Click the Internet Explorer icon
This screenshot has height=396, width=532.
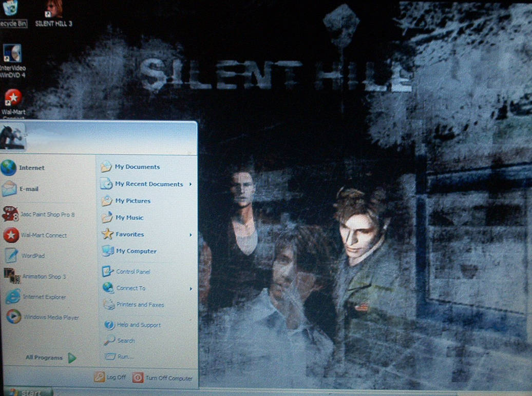[x=13, y=296]
